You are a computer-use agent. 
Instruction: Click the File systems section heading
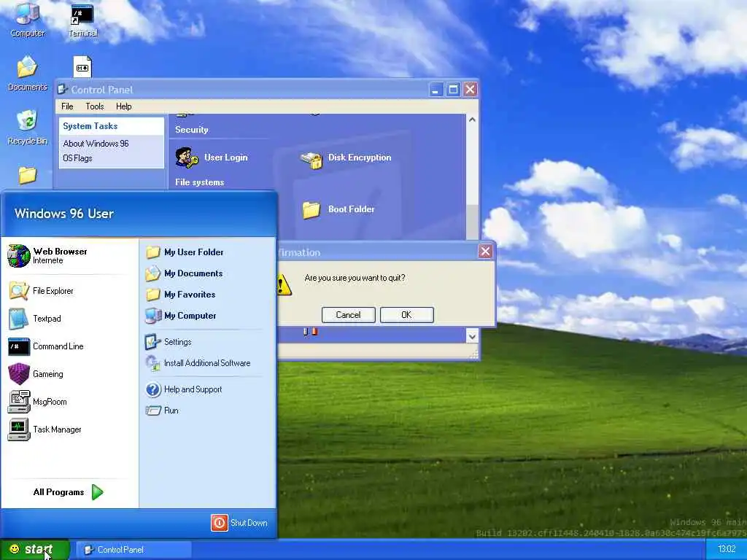click(199, 182)
